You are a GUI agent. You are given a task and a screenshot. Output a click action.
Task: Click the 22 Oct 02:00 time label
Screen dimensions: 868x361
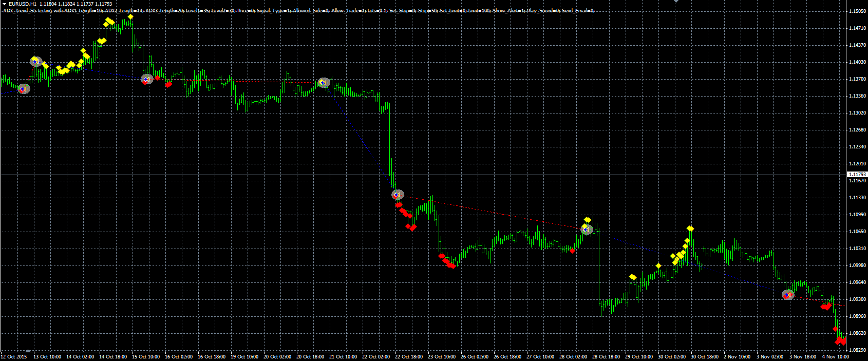pyautogui.click(x=376, y=356)
